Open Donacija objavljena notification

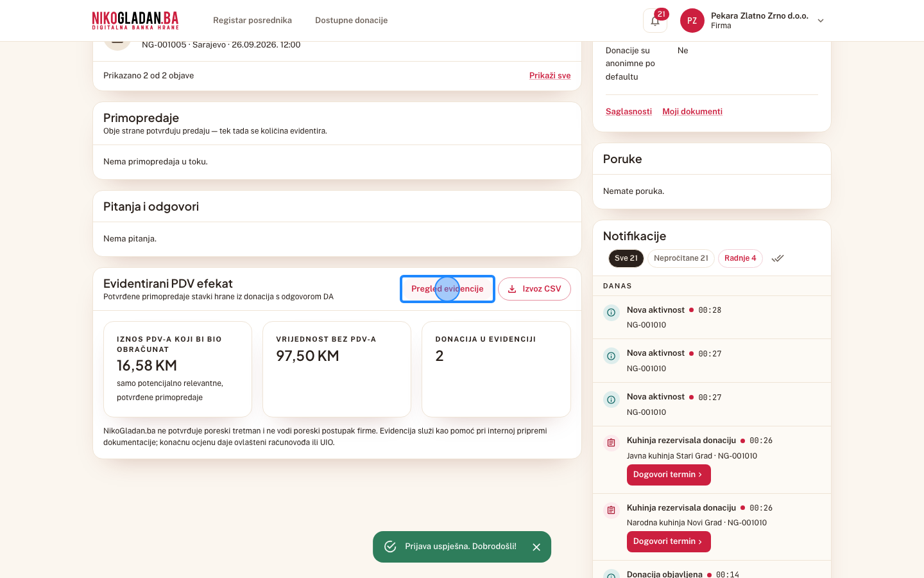(x=712, y=570)
